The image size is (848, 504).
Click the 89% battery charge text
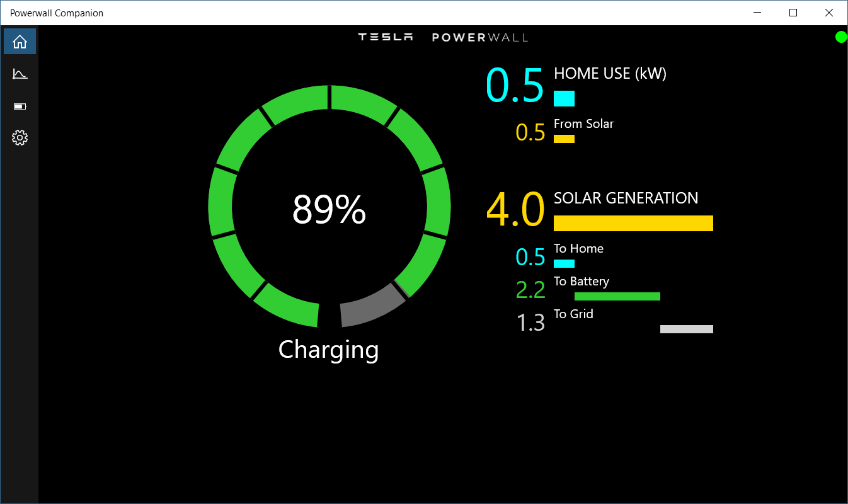click(x=329, y=210)
